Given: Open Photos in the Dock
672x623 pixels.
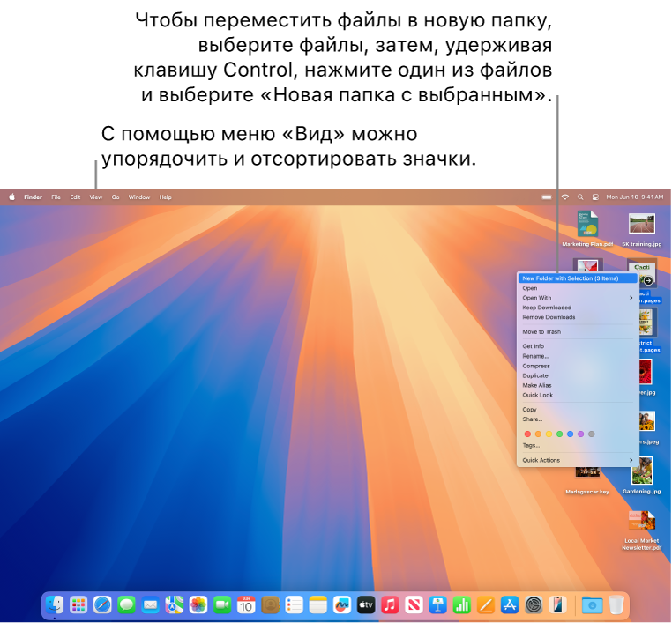Looking at the screenshot, I should click(x=198, y=605).
